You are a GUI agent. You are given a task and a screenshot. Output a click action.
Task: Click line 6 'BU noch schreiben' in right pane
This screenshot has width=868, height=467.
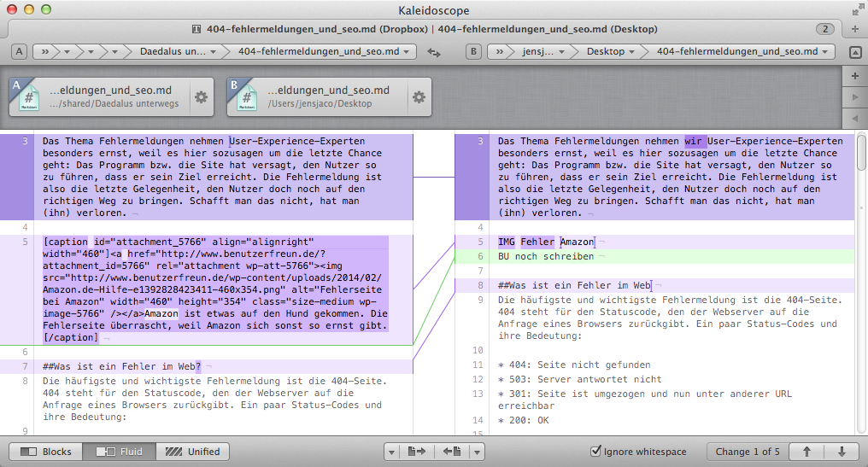pos(546,256)
